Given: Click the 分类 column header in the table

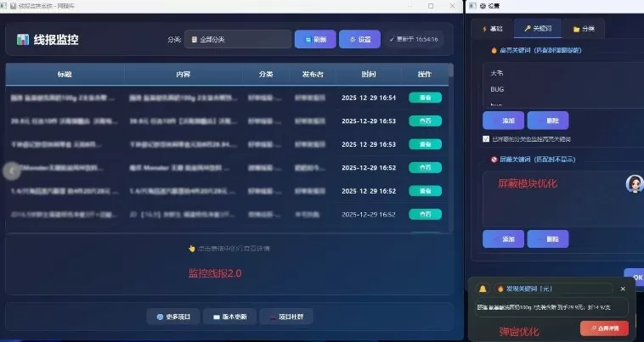Looking at the screenshot, I should pos(266,74).
